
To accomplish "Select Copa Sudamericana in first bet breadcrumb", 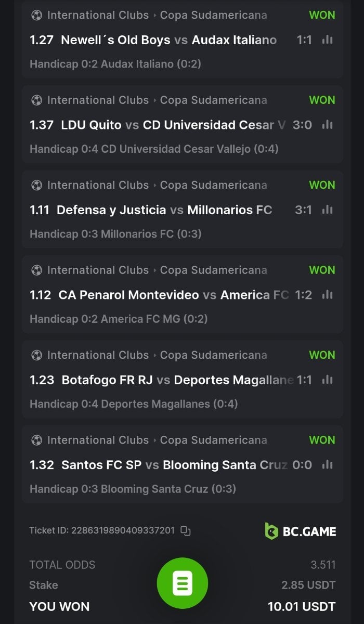I will point(213,15).
